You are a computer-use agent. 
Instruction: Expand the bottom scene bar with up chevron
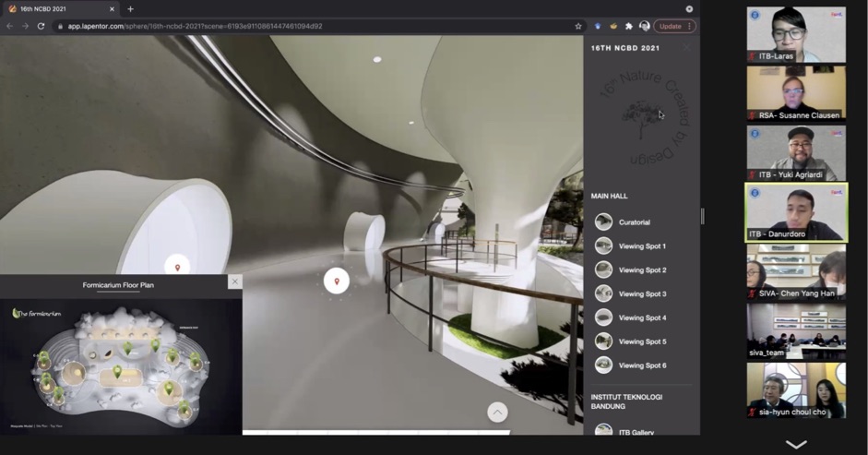pyautogui.click(x=497, y=413)
